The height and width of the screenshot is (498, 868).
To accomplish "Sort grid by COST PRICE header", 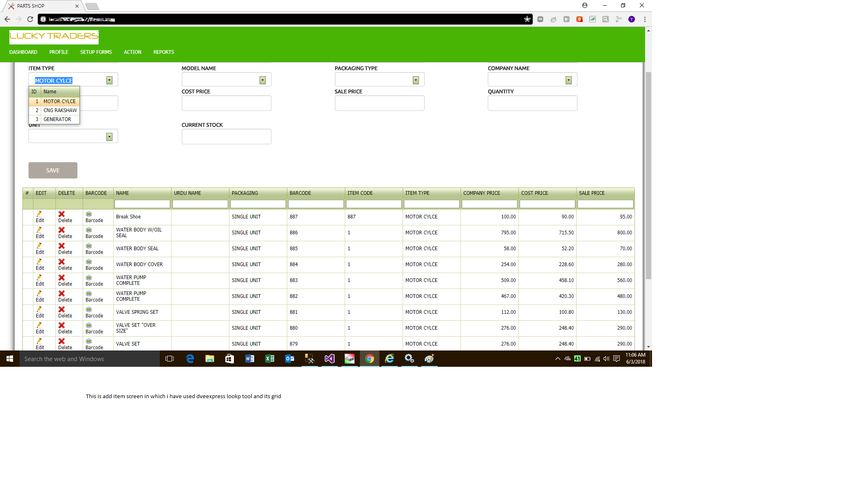I will [547, 193].
